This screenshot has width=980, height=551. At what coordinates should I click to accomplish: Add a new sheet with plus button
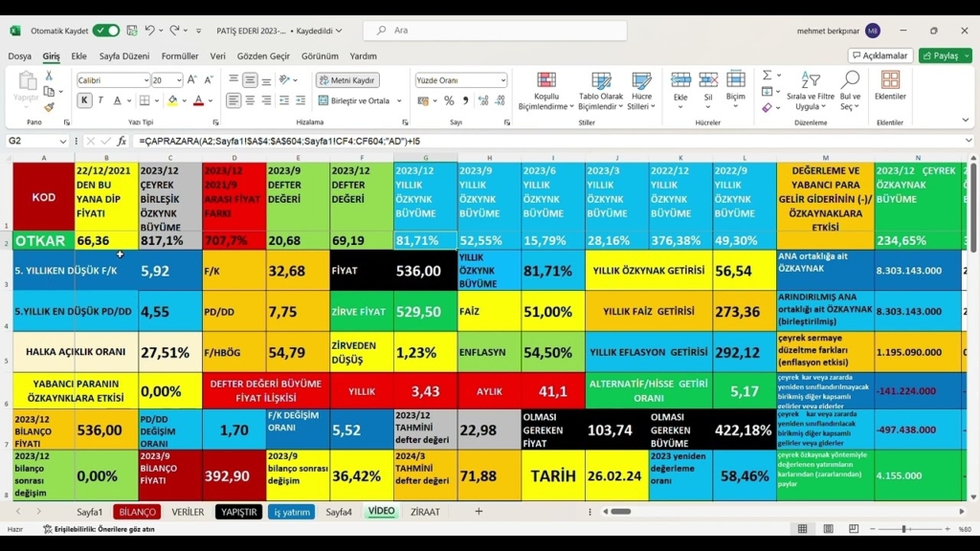click(479, 512)
